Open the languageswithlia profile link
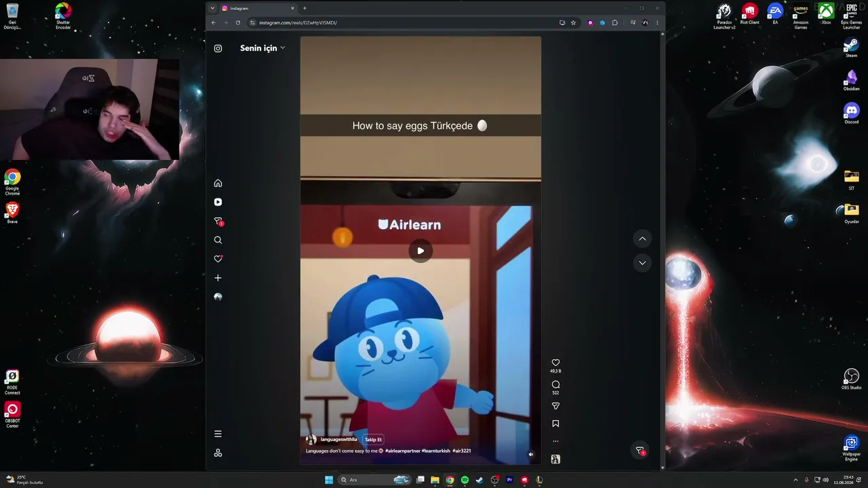Viewport: 868px width, 488px height. tap(338, 439)
